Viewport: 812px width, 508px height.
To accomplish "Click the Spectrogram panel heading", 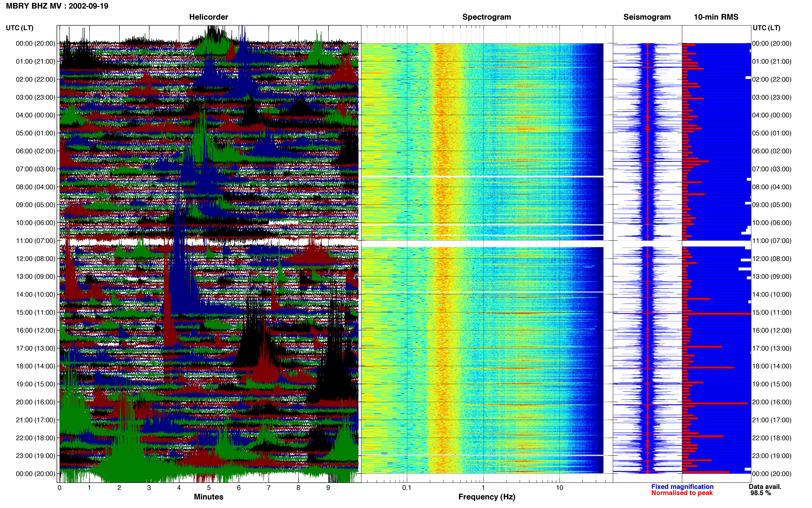I will (x=487, y=17).
